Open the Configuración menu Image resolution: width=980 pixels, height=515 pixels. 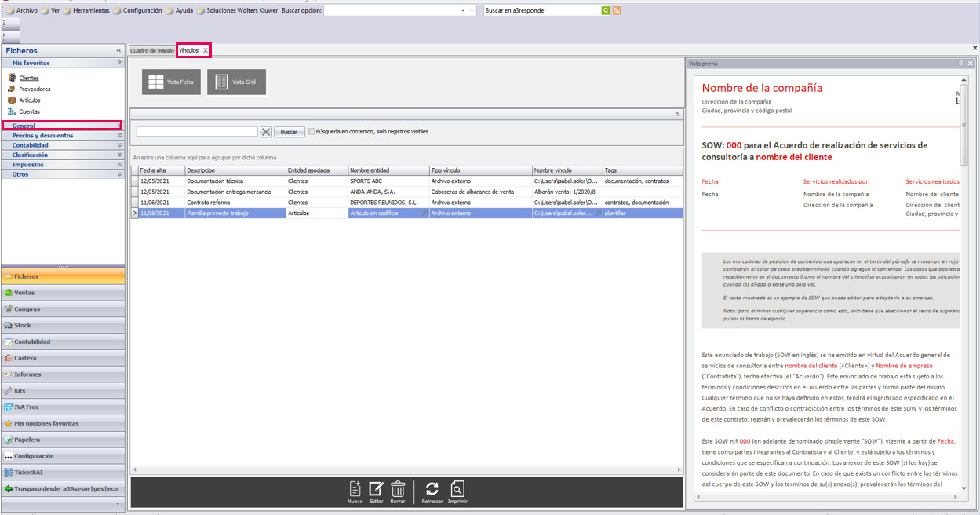click(137, 11)
